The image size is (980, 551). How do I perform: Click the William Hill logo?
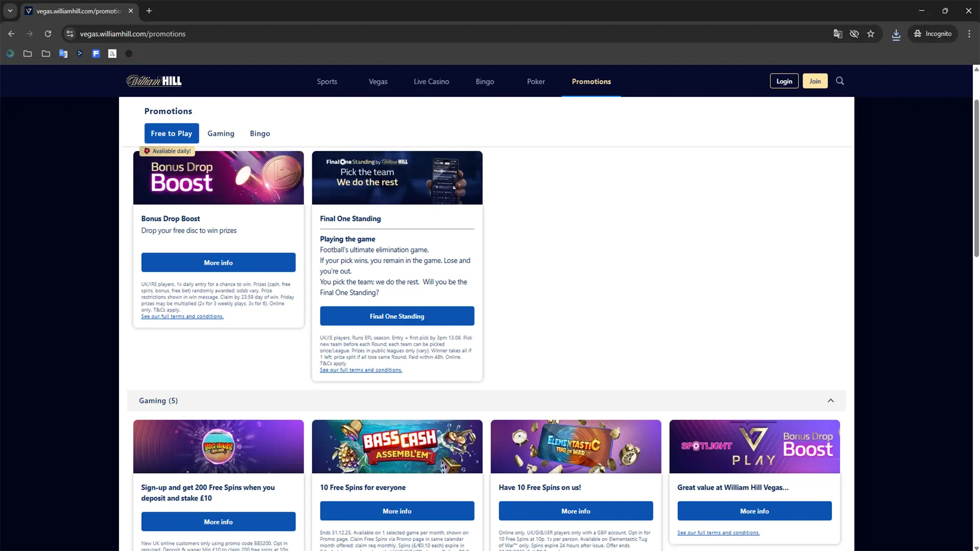coord(154,81)
